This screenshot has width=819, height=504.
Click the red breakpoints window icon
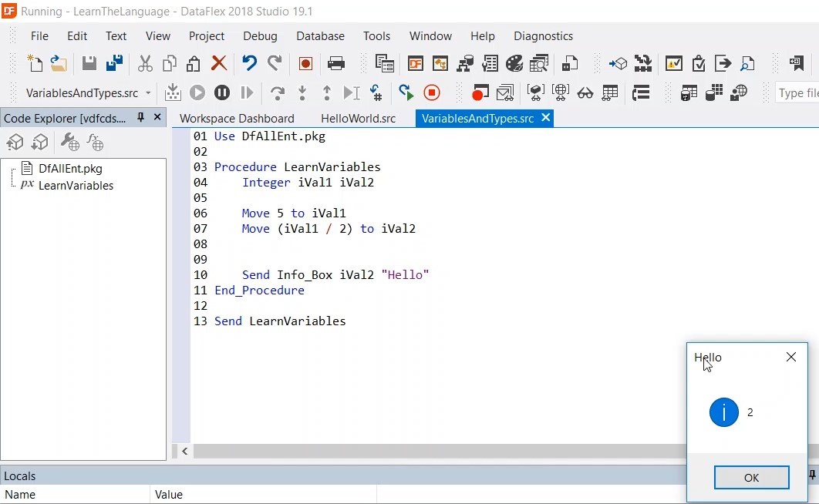[x=480, y=93]
